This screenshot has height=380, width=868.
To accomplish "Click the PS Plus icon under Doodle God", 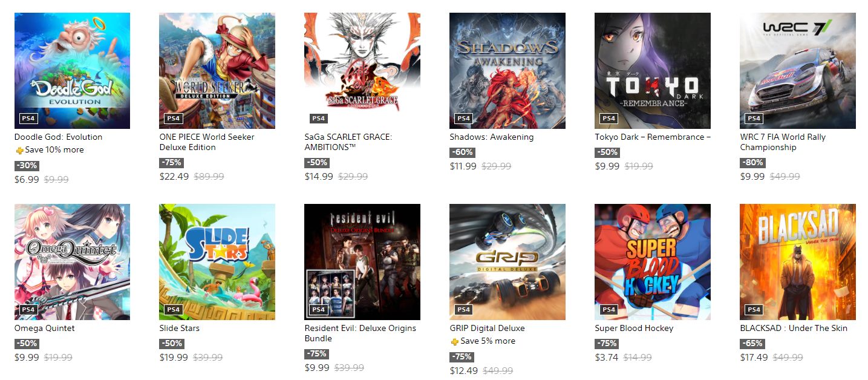I will coord(19,150).
